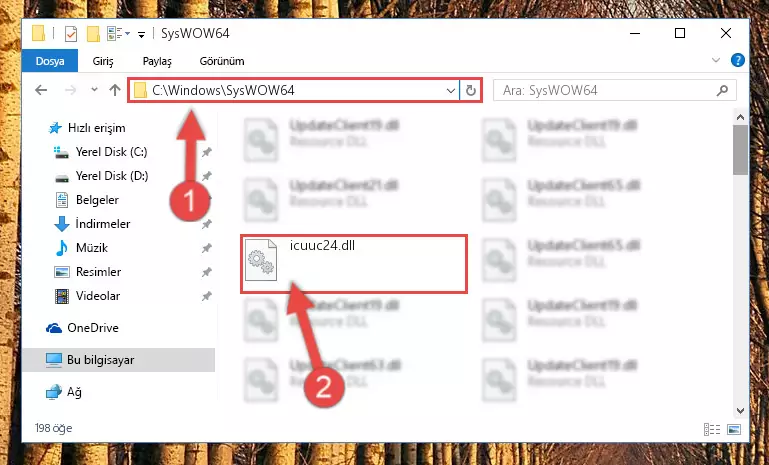Open the address bar history dropdown

pos(450,90)
